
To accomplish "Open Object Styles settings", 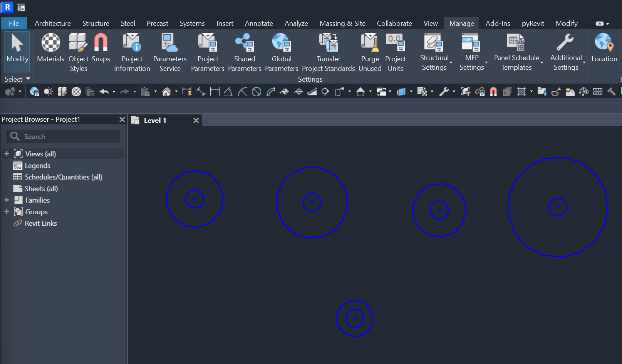I will click(x=79, y=52).
